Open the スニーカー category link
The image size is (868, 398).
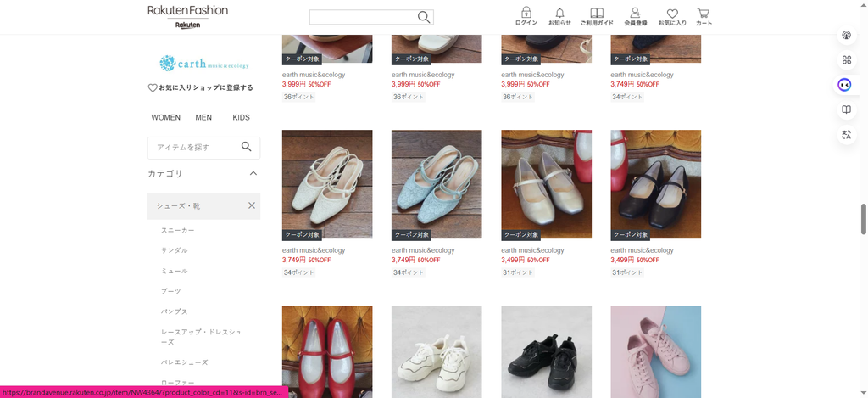coord(178,230)
